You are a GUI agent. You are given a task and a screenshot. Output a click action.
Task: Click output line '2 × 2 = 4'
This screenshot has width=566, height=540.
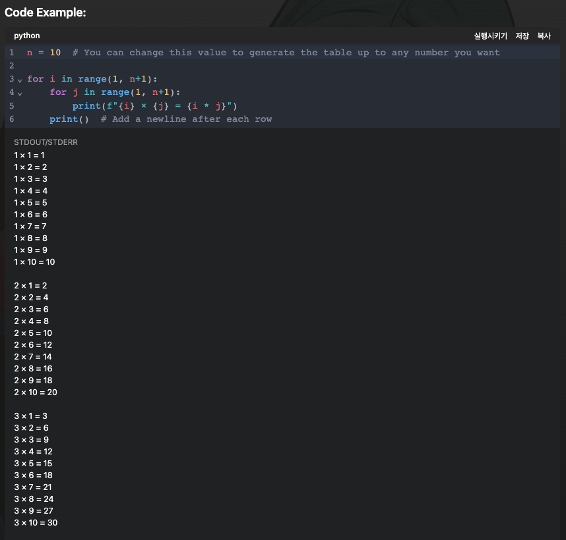pyautogui.click(x=31, y=297)
